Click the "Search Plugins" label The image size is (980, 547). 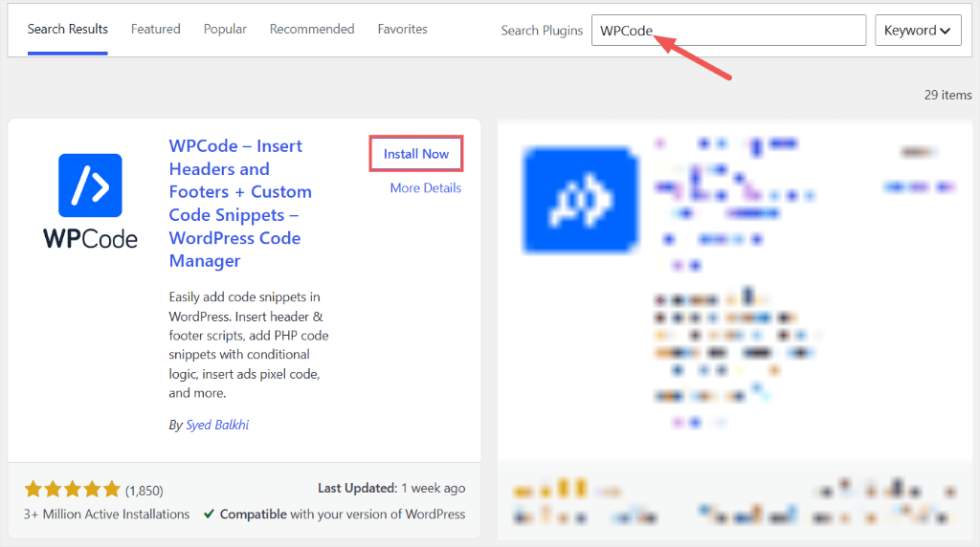tap(542, 30)
